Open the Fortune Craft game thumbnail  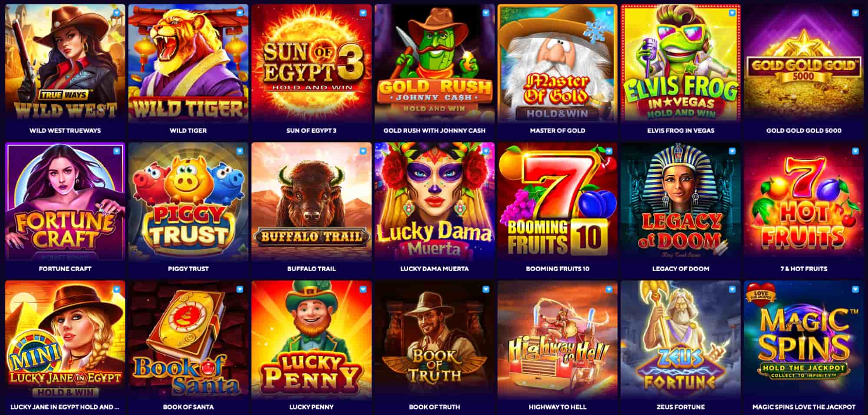pyautogui.click(x=65, y=201)
